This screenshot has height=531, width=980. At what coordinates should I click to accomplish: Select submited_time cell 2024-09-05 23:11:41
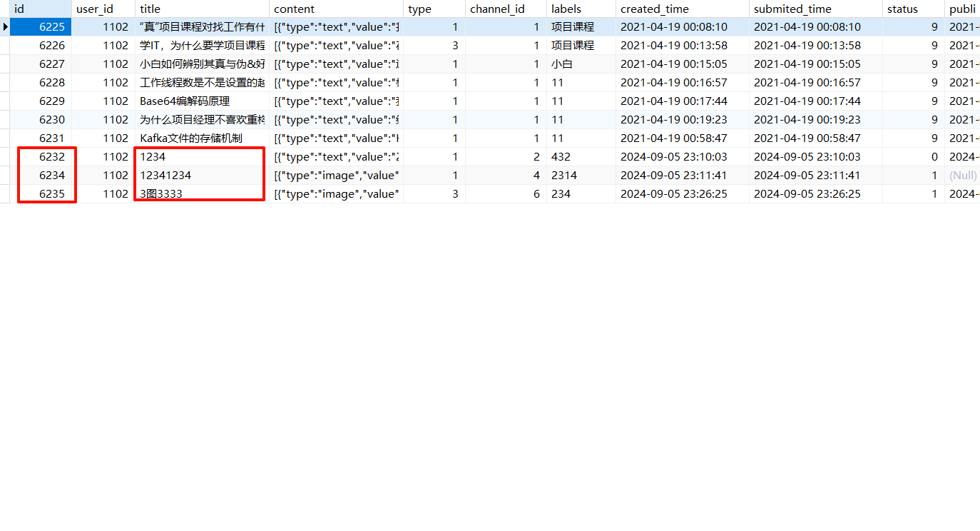[816, 176]
